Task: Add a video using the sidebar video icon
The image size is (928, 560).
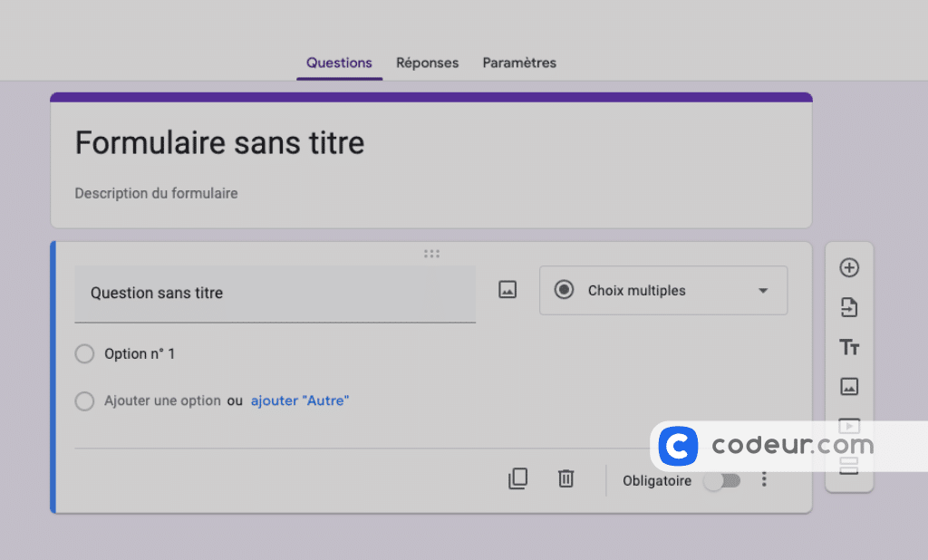Action: pos(849,426)
